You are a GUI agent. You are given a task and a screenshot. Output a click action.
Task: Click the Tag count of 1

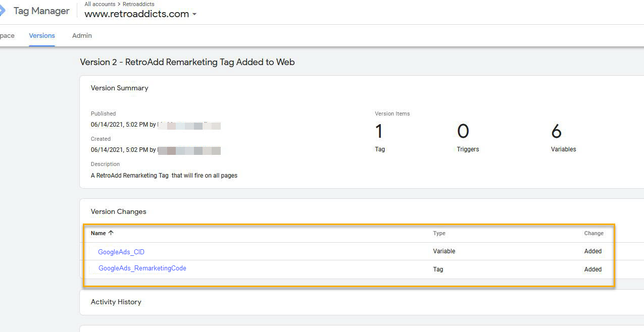(379, 132)
